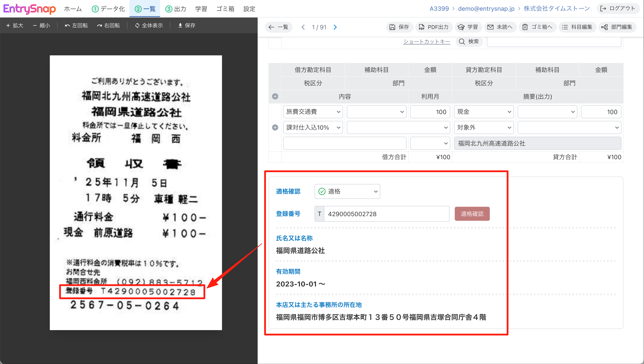
Task: Open debit 補助科目 dropdown
Action: point(376,112)
